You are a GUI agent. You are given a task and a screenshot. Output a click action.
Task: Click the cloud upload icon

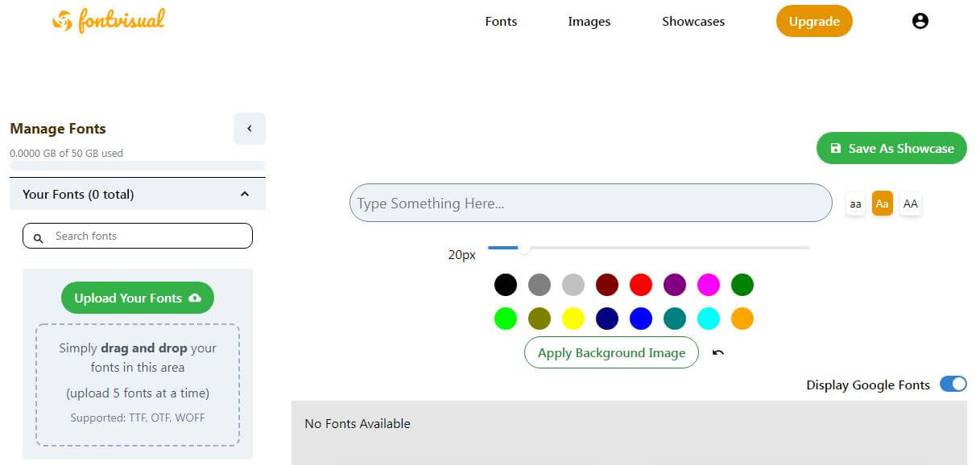click(195, 298)
